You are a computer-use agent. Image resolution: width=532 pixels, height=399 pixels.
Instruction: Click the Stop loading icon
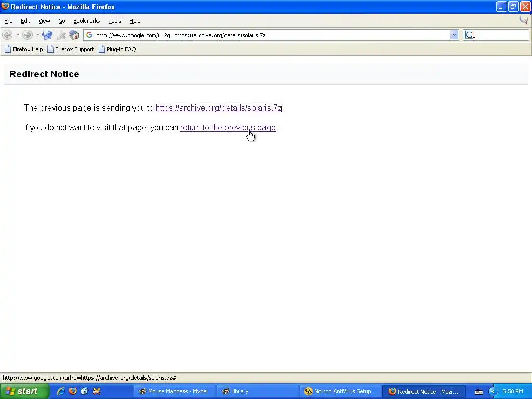[61, 35]
